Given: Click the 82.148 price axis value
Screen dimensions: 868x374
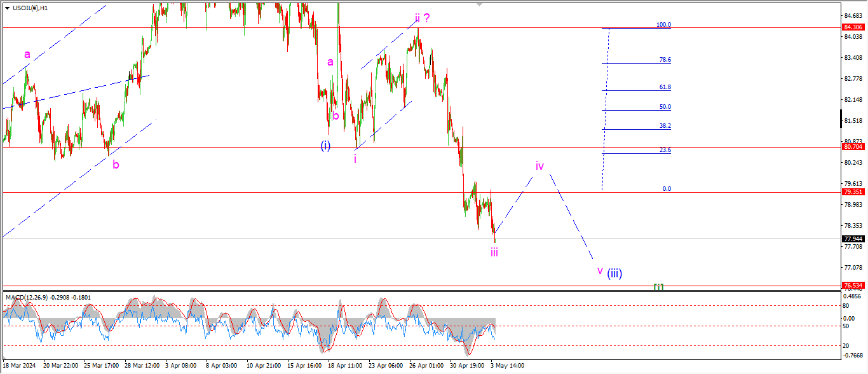Looking at the screenshot, I should point(854,99).
